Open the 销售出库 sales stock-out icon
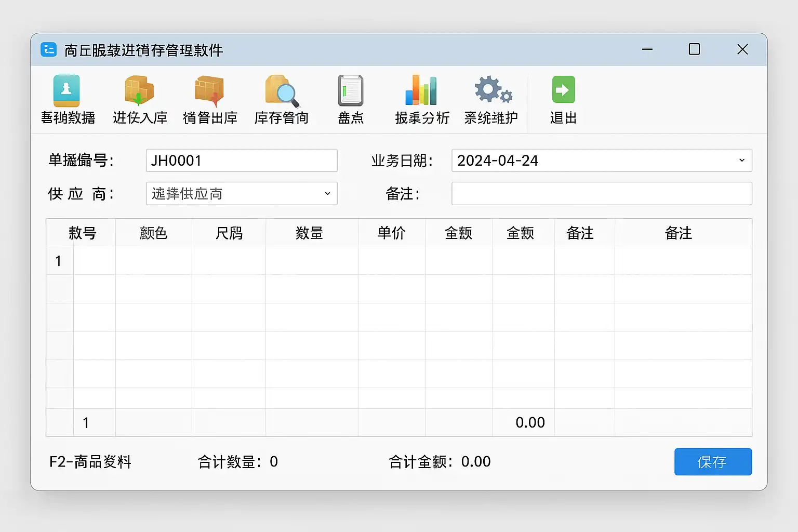The width and height of the screenshot is (798, 532). 210,91
